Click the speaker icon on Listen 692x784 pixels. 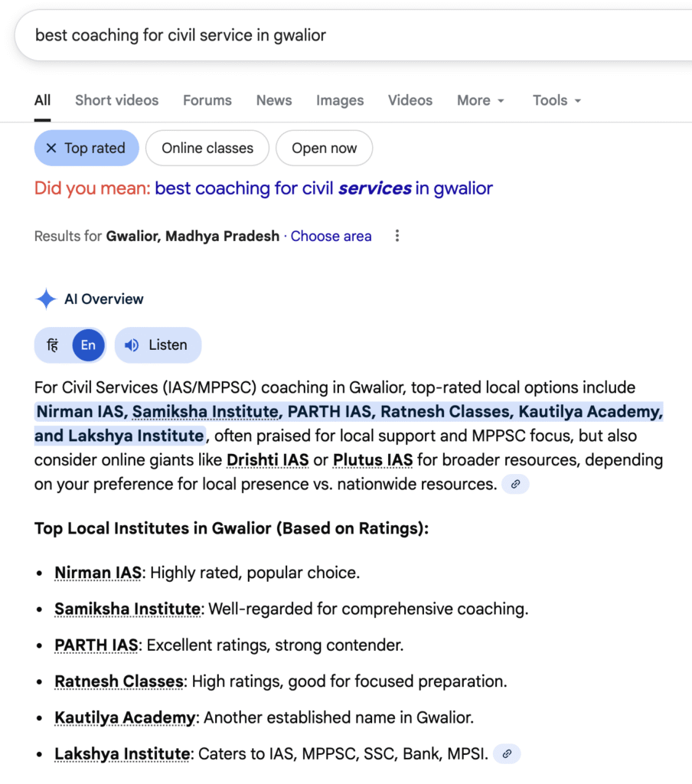(132, 345)
